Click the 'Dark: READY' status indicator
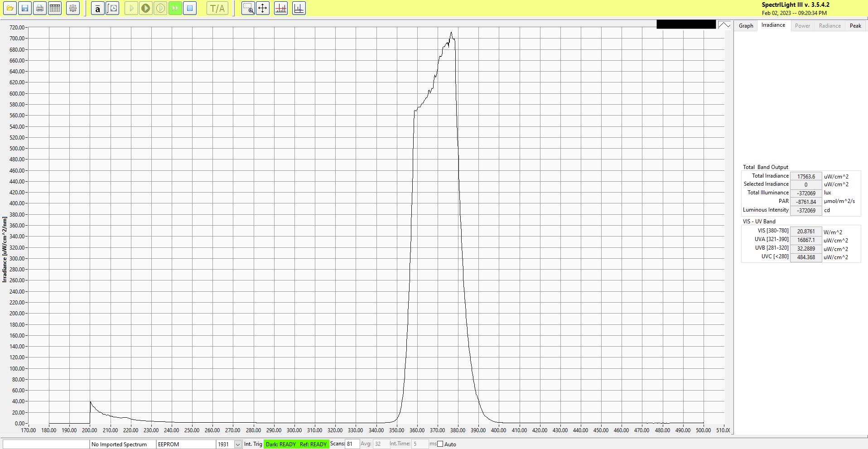The image size is (868, 449). [281, 444]
